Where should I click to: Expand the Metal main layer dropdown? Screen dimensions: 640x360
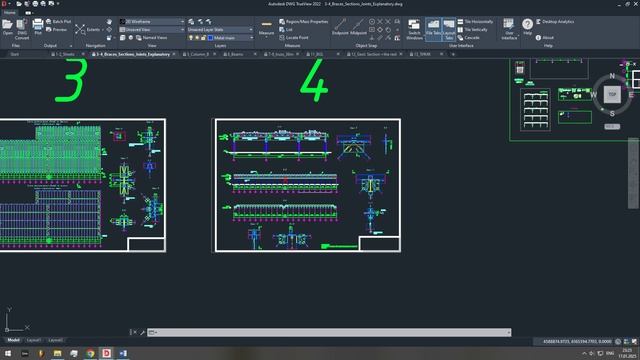coord(251,38)
